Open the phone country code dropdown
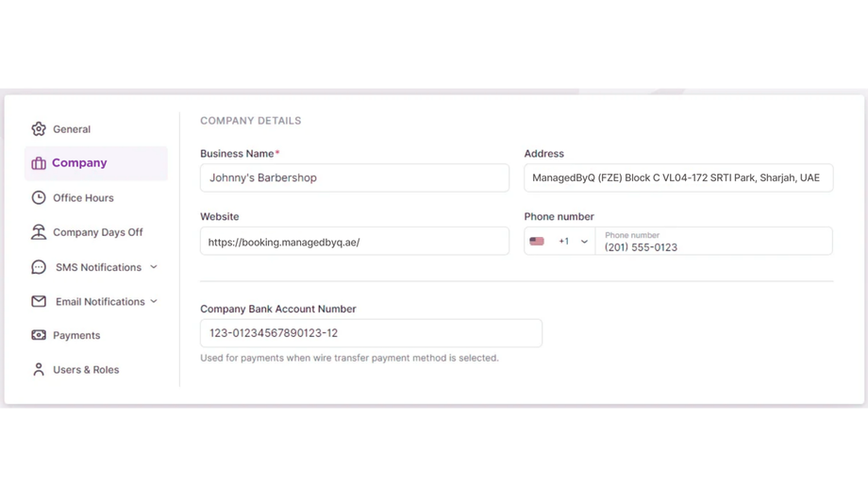Screen dimensions: 868x488 (x=584, y=242)
